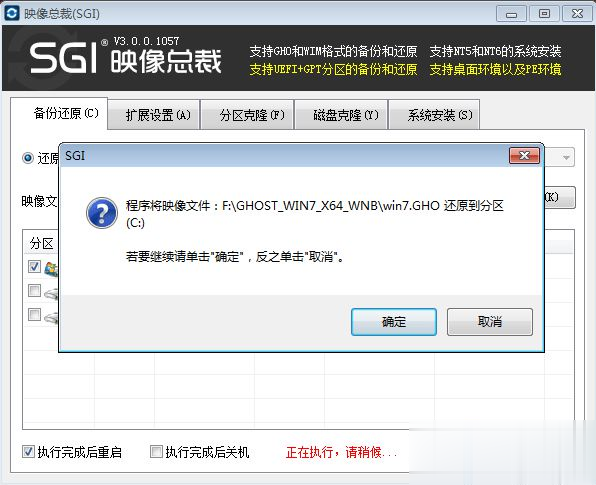Image resolution: width=596 pixels, height=485 pixels.
Task: Click the question mark icon in dialog
Action: click(x=102, y=213)
